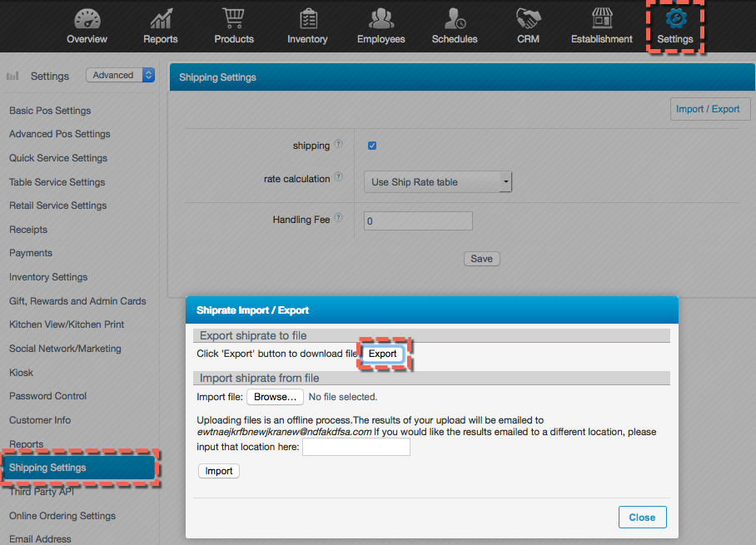Click help icon next to shipping label
Viewport: 756px width, 545px height.
[338, 145]
